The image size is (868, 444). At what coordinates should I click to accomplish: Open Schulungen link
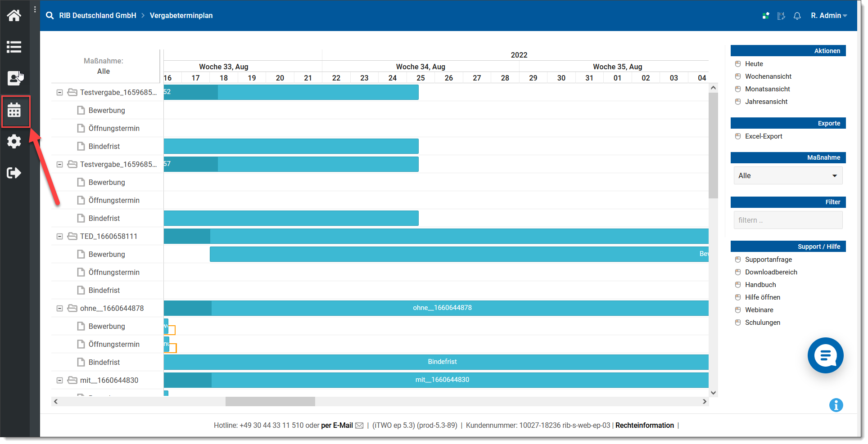point(763,323)
